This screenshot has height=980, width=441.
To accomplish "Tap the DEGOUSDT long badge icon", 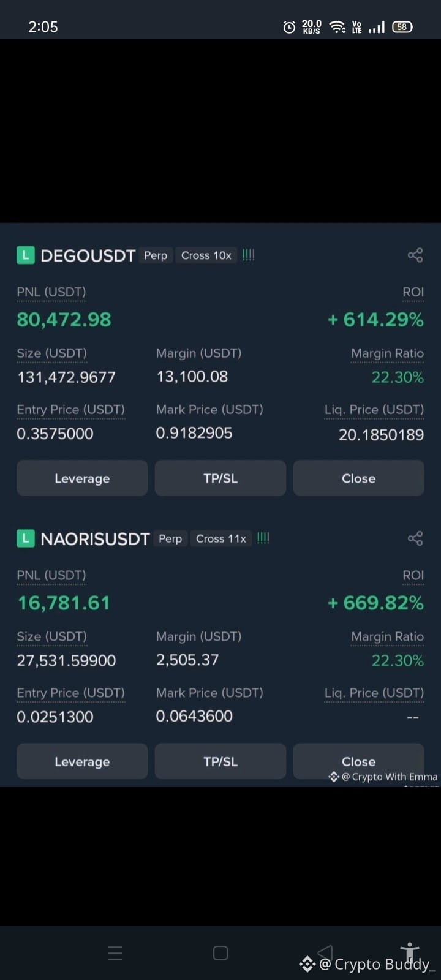I will (25, 255).
